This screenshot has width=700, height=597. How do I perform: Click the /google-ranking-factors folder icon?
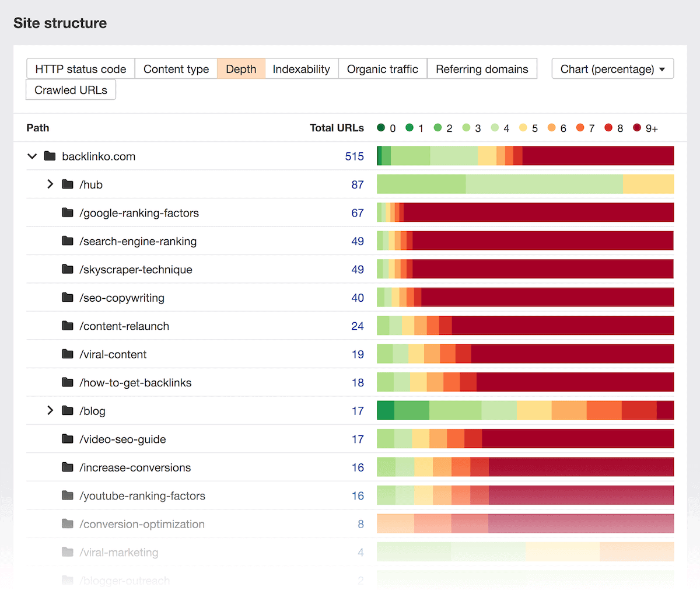(x=68, y=212)
